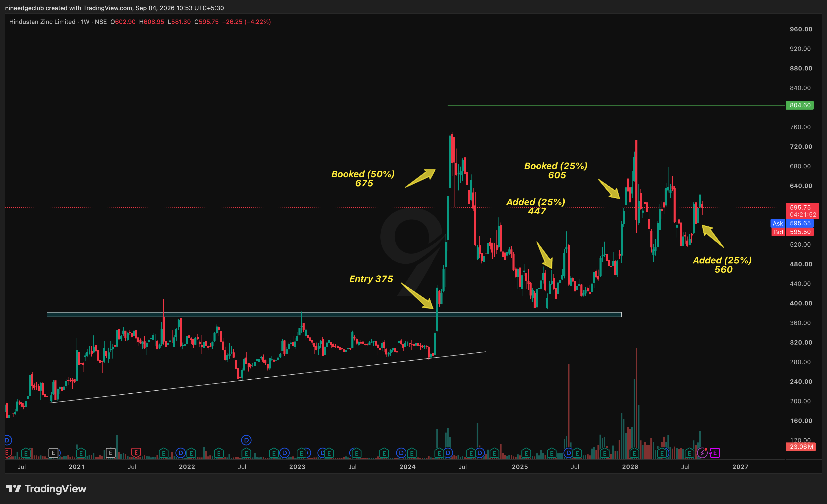This screenshot has width=827, height=504.
Task: Click the green earnings marker just after Jul 2024
Action: pyautogui.click(x=471, y=453)
